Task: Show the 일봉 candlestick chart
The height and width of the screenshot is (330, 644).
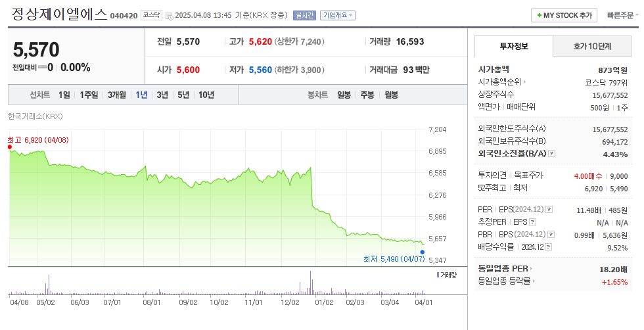Action: coord(344,95)
